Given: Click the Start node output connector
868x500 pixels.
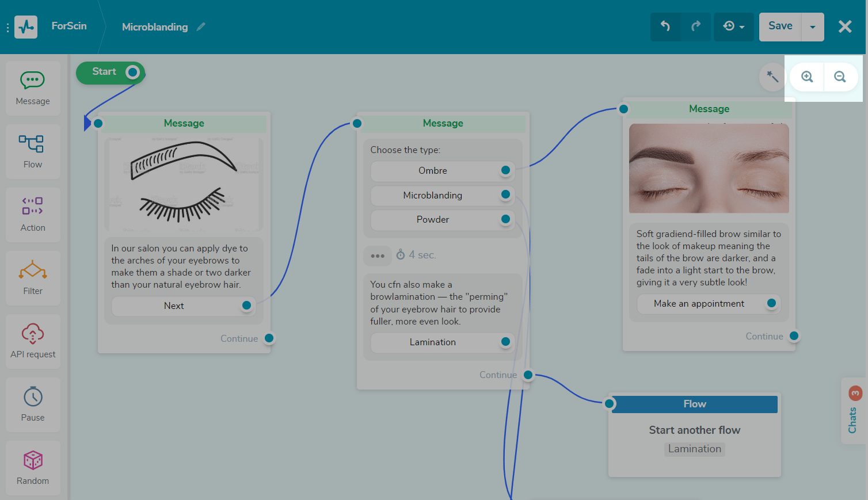Looking at the screenshot, I should pos(133,72).
